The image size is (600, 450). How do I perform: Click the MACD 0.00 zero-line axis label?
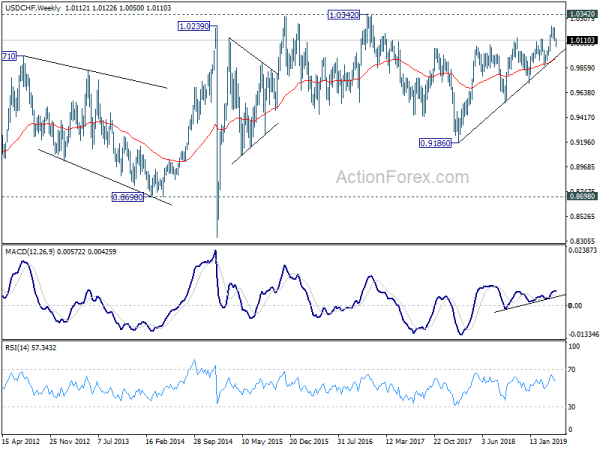pyautogui.click(x=575, y=305)
